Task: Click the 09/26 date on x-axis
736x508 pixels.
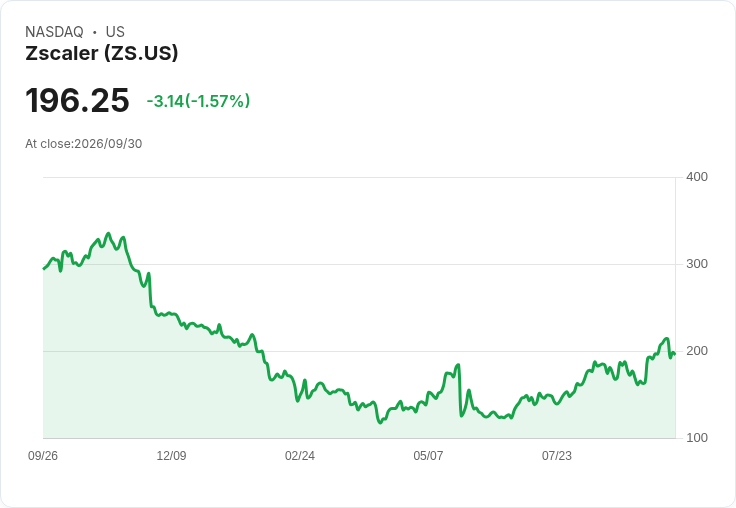Action: coord(43,455)
